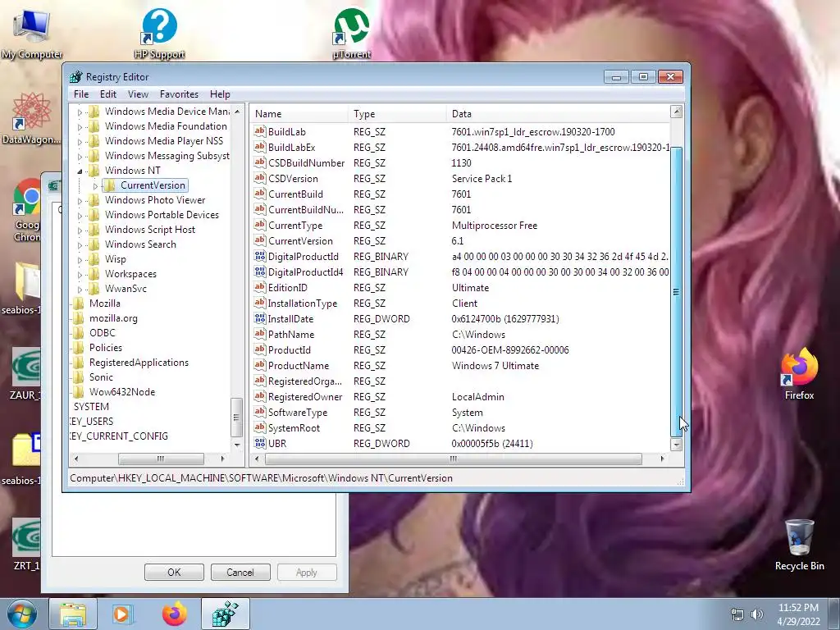840x630 pixels.
Task: Select the Registry Editor taskbar button
Action: [225, 614]
